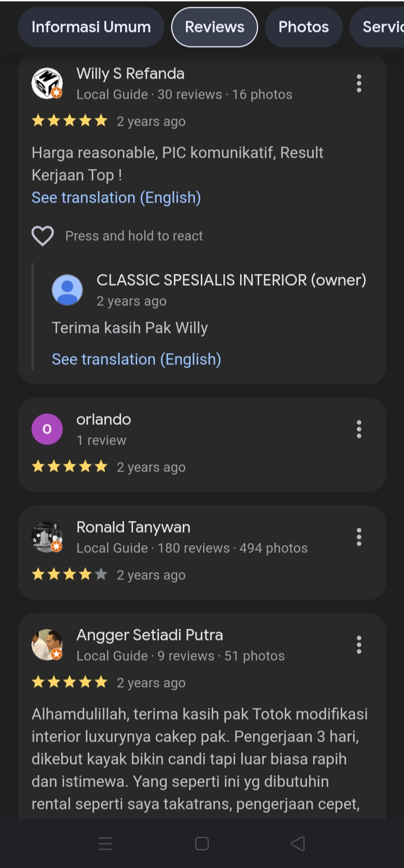Tap the Android back navigation button

pyautogui.click(x=298, y=843)
